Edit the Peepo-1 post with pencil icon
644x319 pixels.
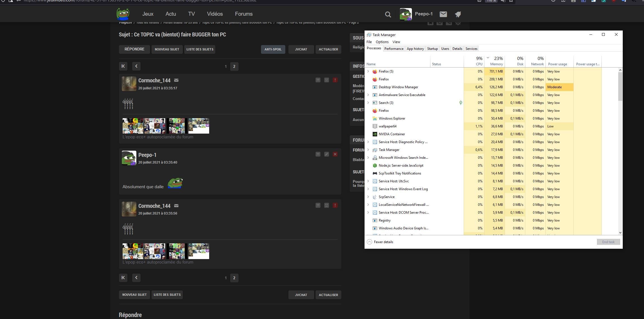[x=326, y=154]
